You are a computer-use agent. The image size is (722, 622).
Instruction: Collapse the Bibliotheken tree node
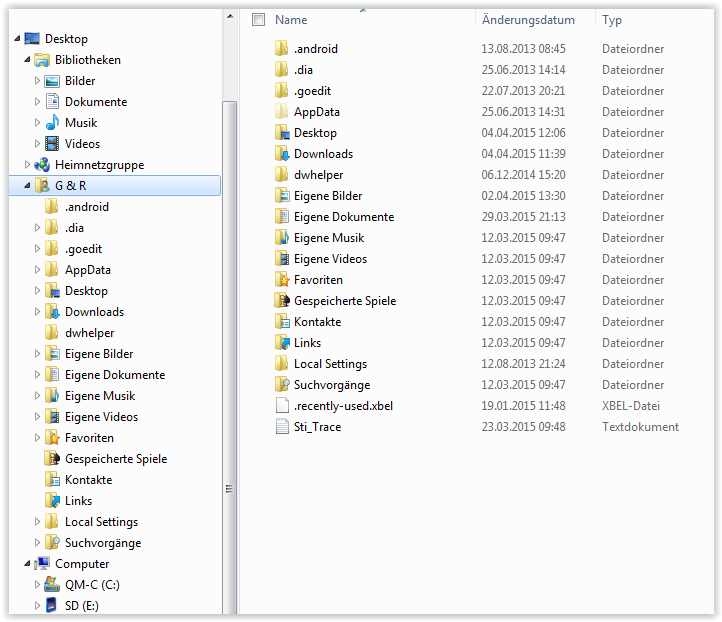28,60
